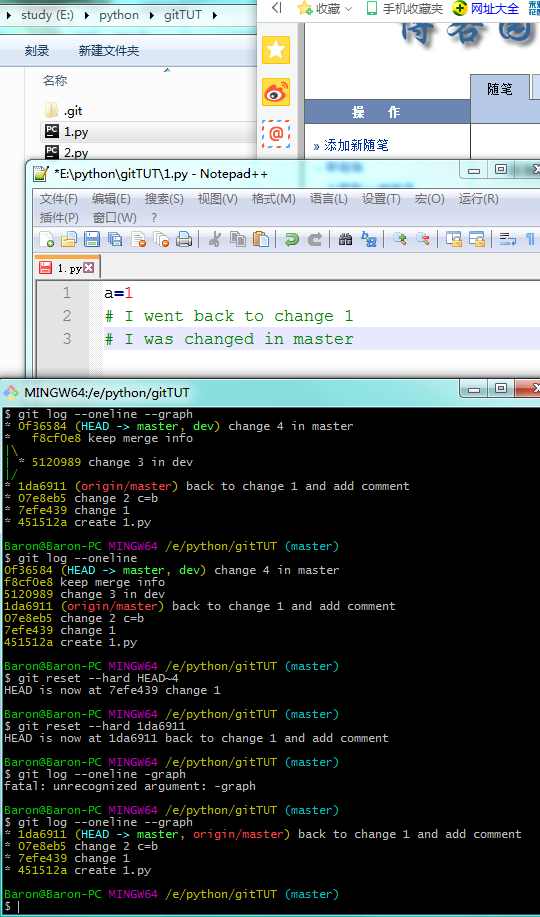Open the 宏(O) menu
Image resolution: width=540 pixels, height=917 pixels.
429,199
